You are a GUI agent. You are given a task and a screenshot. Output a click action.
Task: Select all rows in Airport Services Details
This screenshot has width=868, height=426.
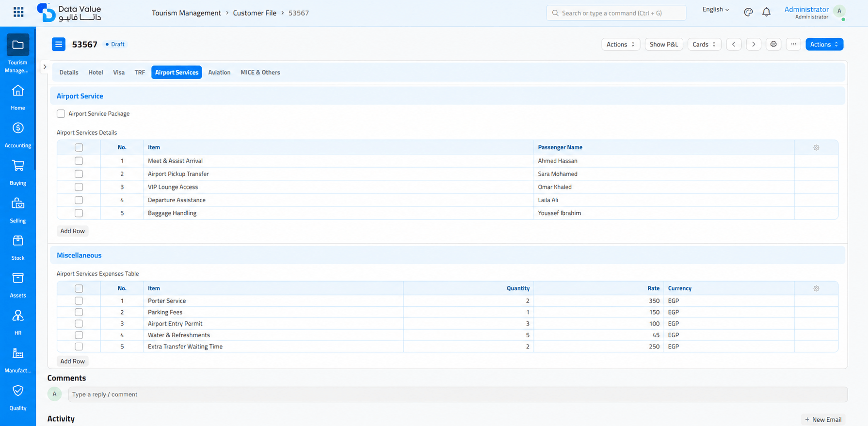pyautogui.click(x=79, y=147)
